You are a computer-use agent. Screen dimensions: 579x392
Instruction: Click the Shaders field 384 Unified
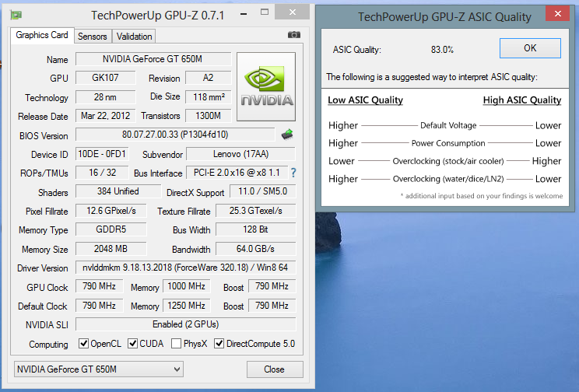click(118, 191)
